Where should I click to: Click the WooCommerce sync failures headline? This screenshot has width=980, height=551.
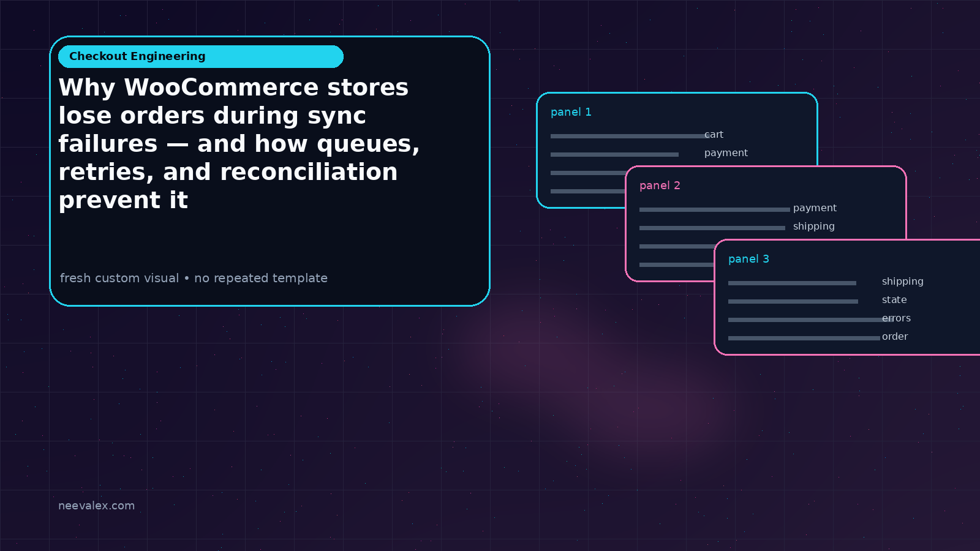(x=239, y=144)
